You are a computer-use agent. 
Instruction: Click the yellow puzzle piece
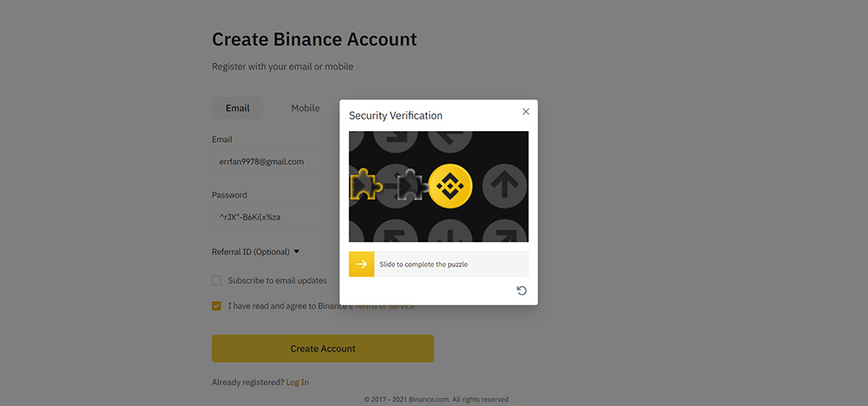[x=366, y=184]
